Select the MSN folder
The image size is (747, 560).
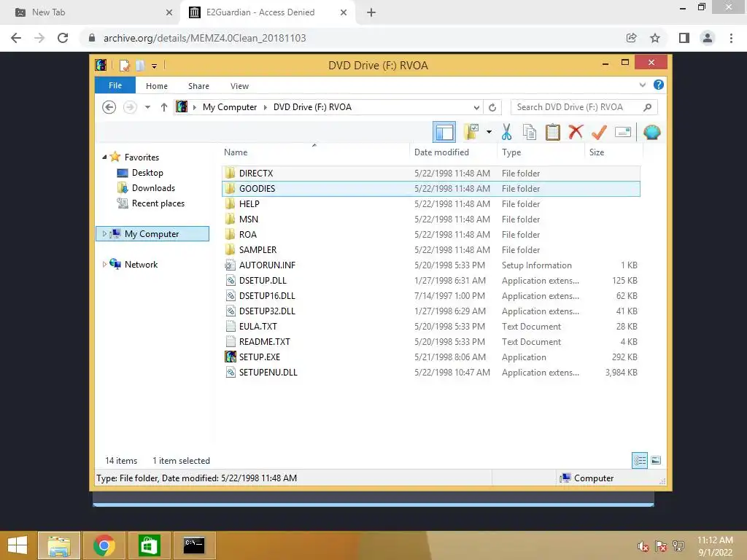coord(430,219)
